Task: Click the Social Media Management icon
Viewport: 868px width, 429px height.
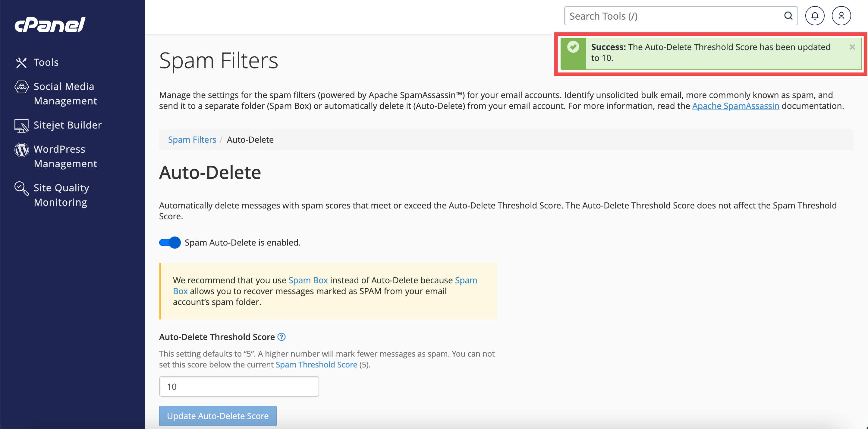Action: click(x=21, y=87)
